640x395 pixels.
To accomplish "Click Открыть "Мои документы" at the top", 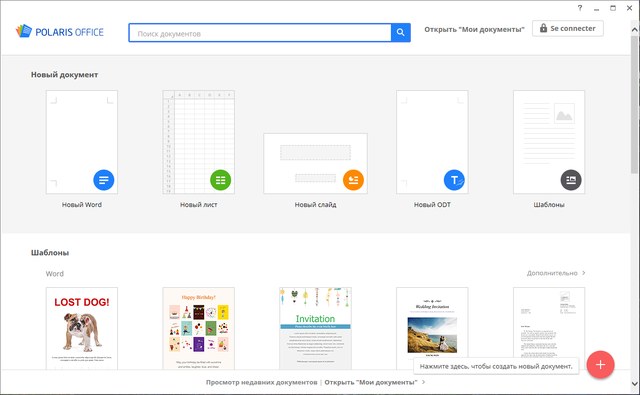I will coord(474,29).
